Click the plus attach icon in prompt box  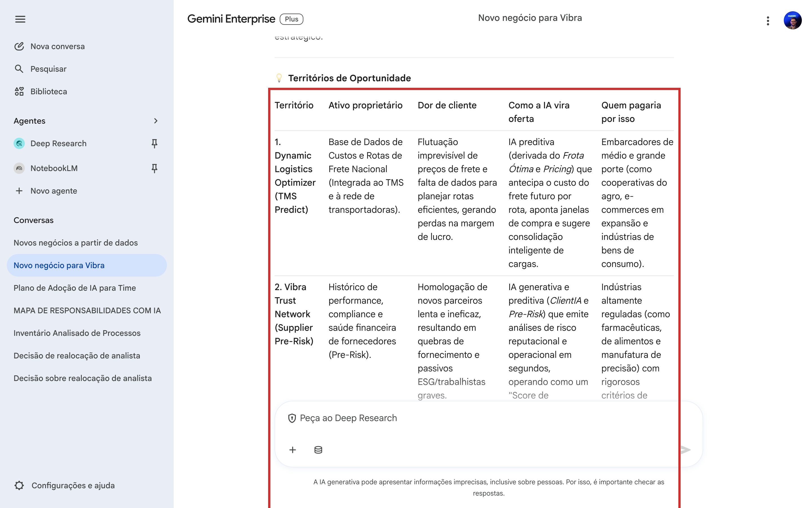pos(293,450)
